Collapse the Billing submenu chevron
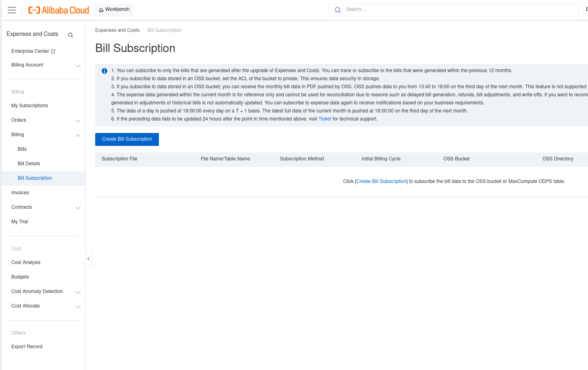 coord(78,135)
